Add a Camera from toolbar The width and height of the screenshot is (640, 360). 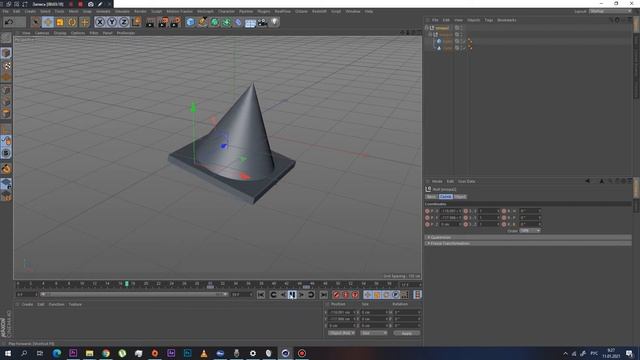[x=262, y=22]
